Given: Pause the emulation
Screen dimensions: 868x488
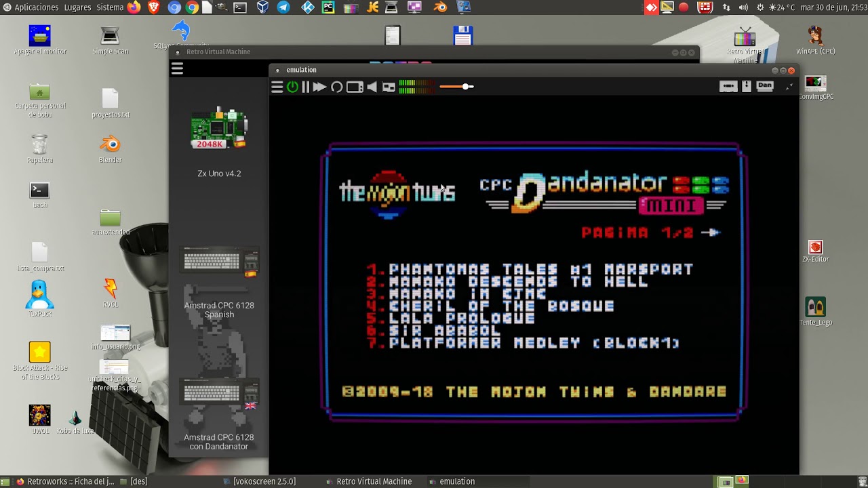Looking at the screenshot, I should point(306,87).
